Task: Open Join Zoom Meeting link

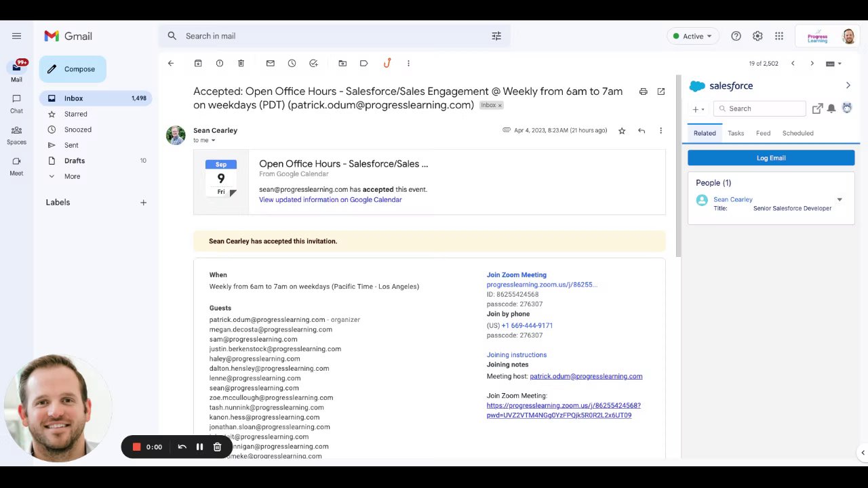Action: [516, 275]
